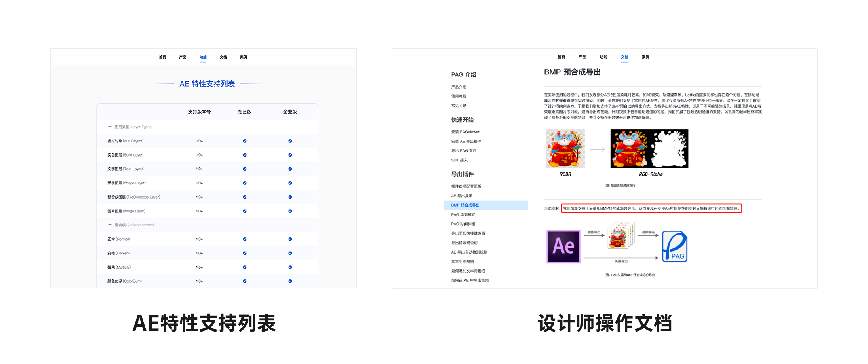The image size is (868, 364).
Task: Select 企业版 checkmark in 文字图层 row
Action: (290, 169)
